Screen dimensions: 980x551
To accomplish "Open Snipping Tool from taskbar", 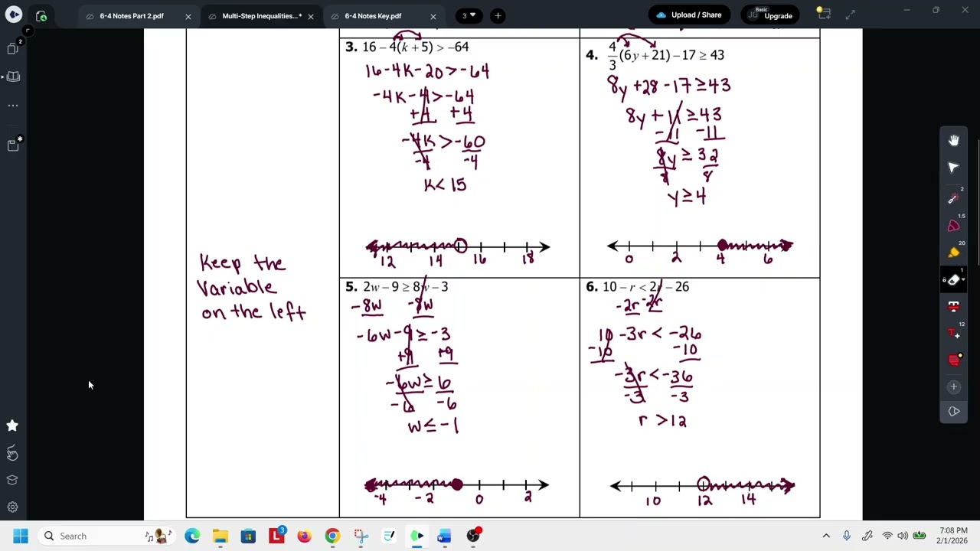I will 361,536.
